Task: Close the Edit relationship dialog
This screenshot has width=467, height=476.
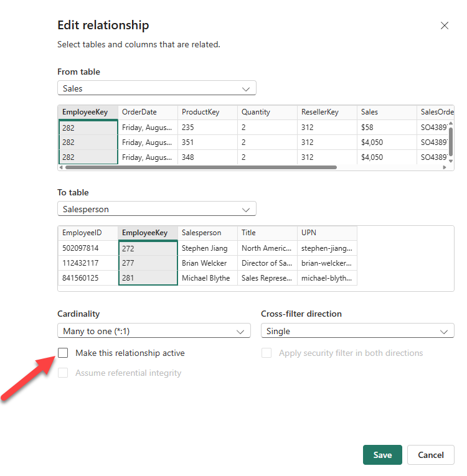Action: coord(444,26)
